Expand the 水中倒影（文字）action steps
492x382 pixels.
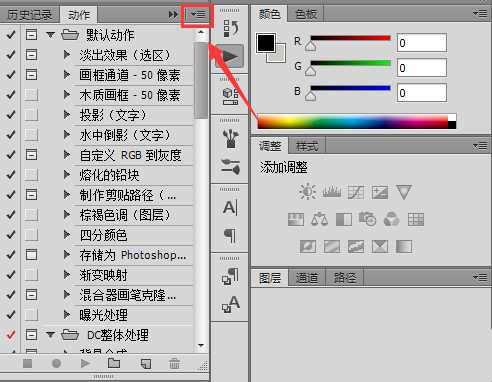click(x=67, y=135)
